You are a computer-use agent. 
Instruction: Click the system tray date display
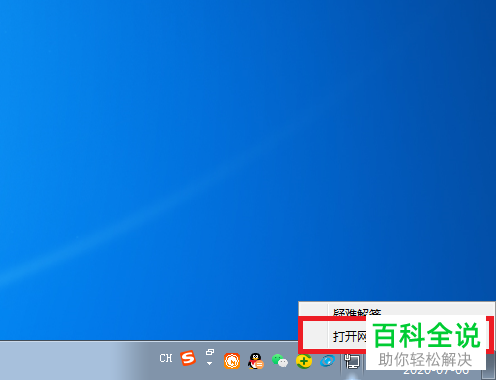tap(437, 371)
